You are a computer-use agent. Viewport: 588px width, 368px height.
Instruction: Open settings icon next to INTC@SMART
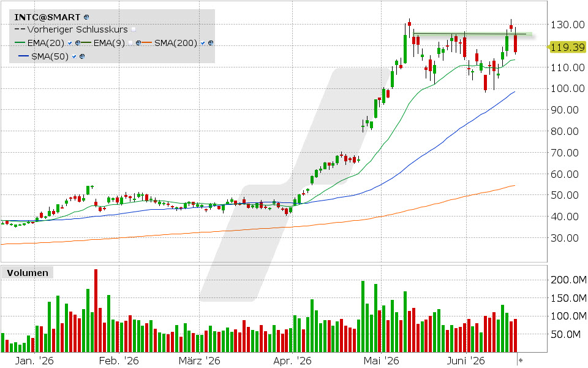tap(86, 17)
